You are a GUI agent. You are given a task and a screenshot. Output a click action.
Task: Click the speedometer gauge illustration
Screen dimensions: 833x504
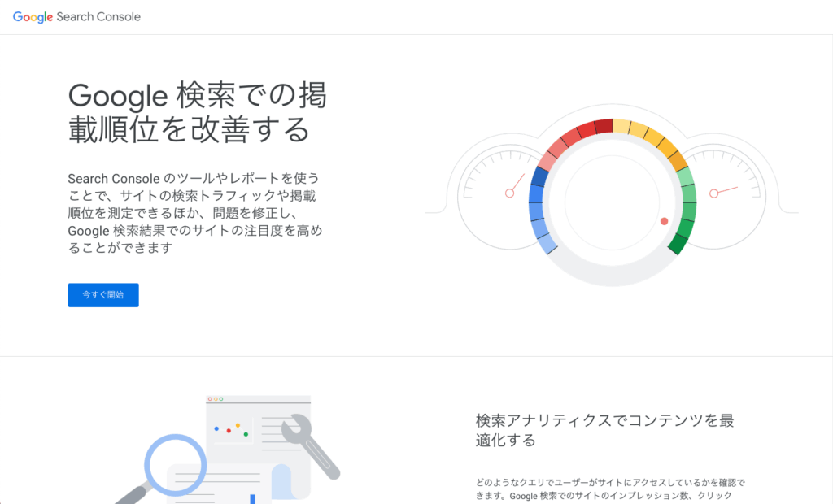612,195
